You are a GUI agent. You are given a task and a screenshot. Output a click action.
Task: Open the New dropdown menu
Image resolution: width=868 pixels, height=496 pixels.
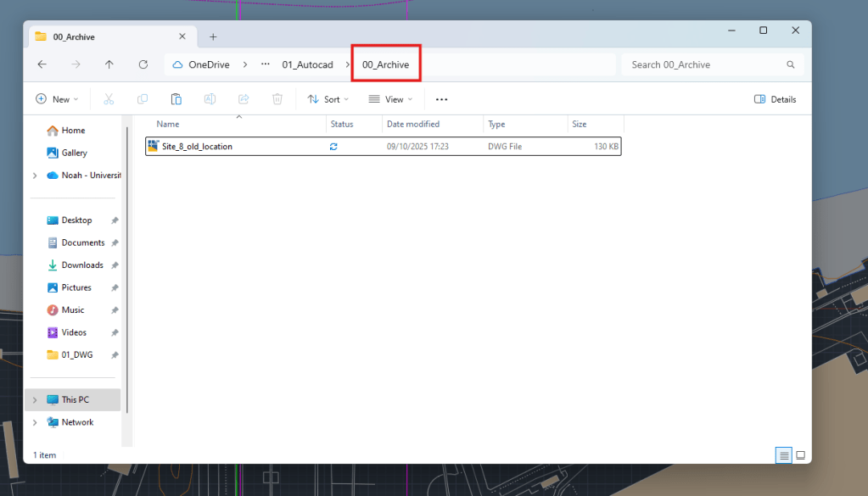coord(57,99)
